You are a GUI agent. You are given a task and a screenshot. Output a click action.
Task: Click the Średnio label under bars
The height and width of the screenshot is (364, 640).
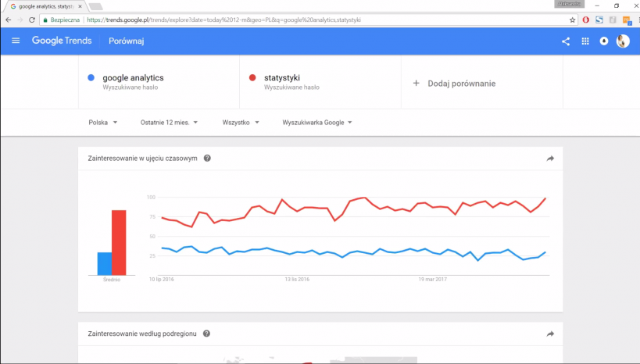[x=112, y=280]
